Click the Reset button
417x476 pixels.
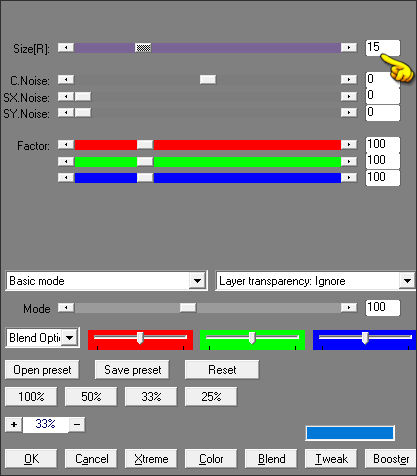pyautogui.click(x=222, y=370)
